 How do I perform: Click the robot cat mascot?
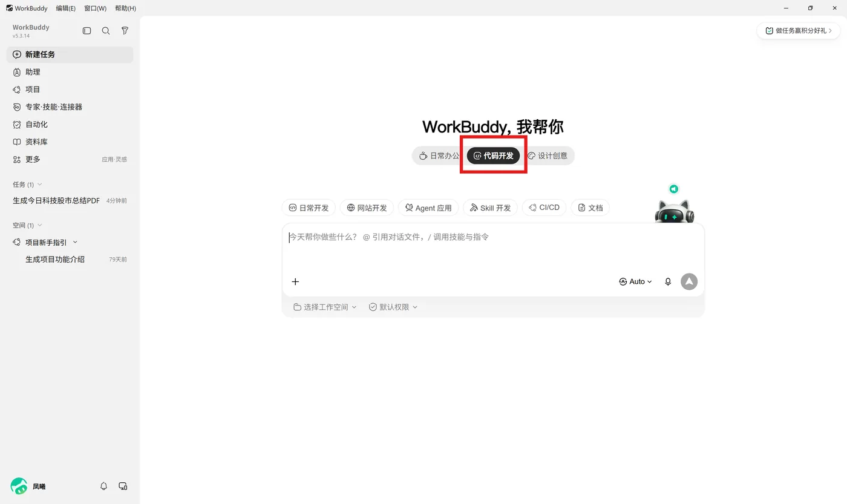[675, 212]
